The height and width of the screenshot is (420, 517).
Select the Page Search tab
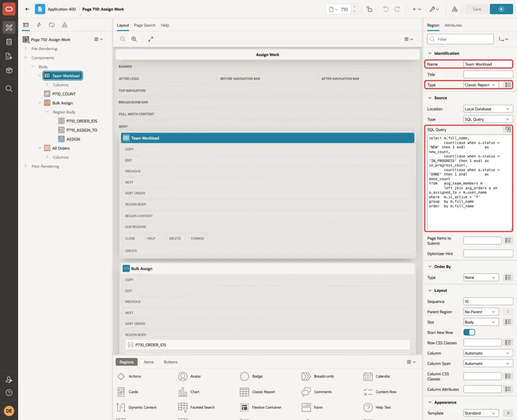(x=145, y=25)
